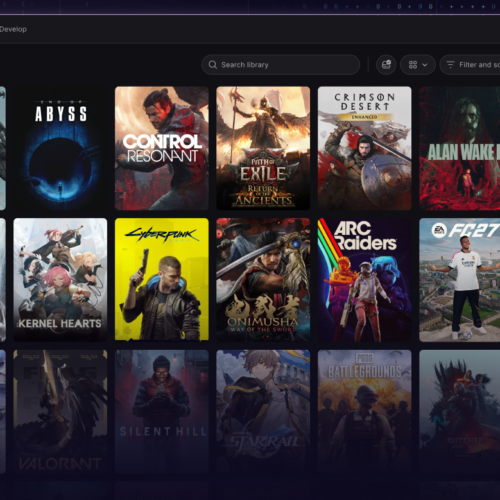
Task: Select the Cyberpunk game cover
Action: coord(162,280)
